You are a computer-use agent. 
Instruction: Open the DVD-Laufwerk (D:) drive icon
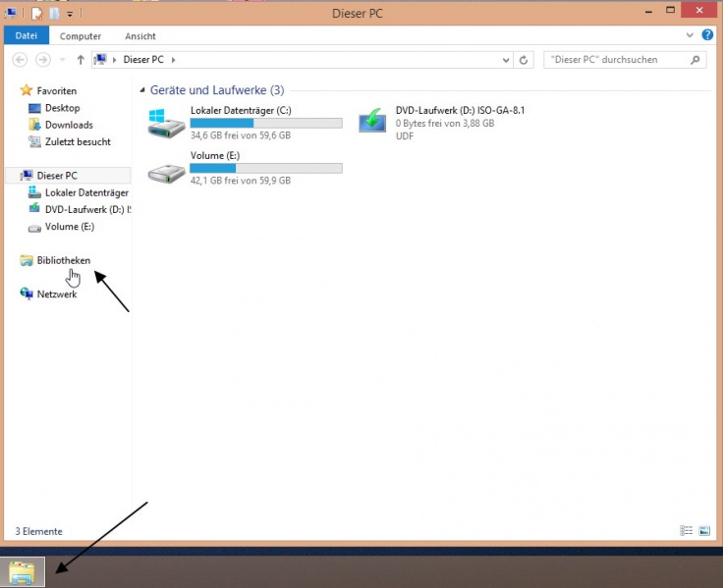click(x=372, y=121)
